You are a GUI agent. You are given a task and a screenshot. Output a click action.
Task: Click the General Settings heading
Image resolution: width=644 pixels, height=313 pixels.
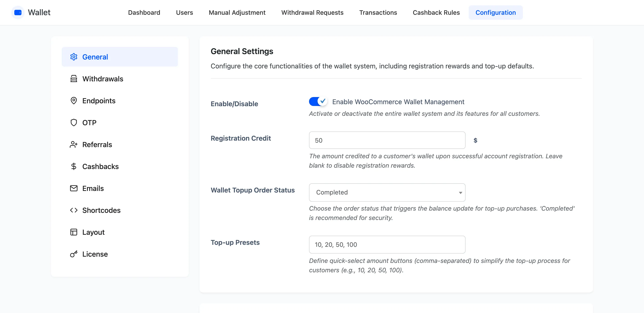click(242, 51)
